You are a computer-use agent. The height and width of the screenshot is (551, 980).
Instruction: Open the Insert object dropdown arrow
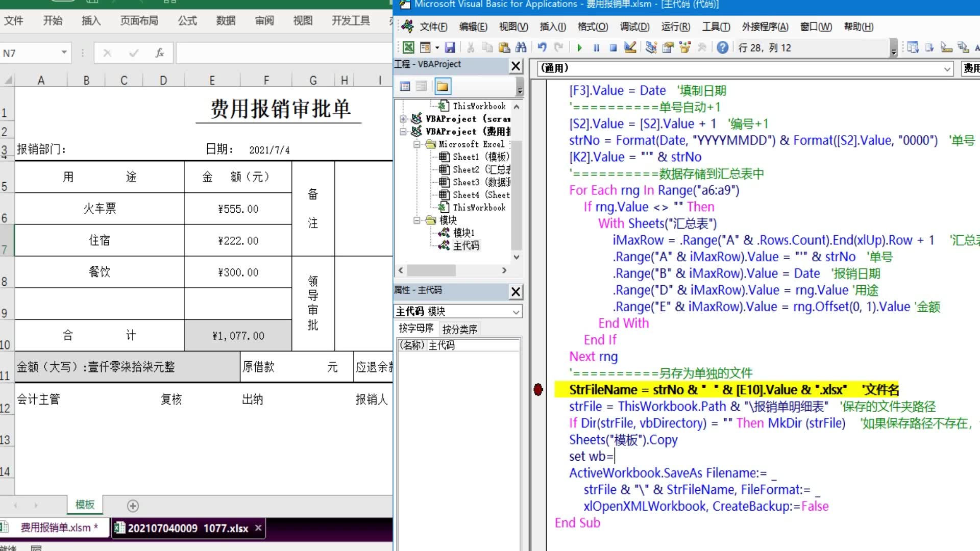point(437,47)
